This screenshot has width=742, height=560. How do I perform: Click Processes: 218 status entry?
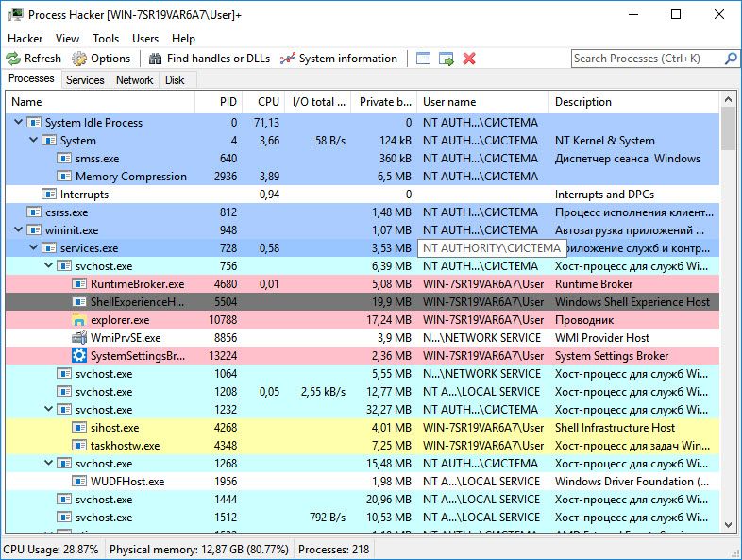(333, 550)
